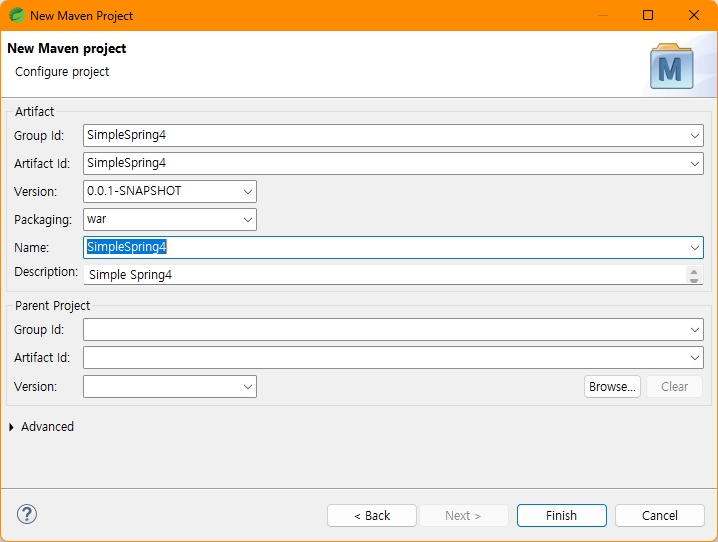Click the Configure project subtitle text
The width and height of the screenshot is (718, 542).
62,72
